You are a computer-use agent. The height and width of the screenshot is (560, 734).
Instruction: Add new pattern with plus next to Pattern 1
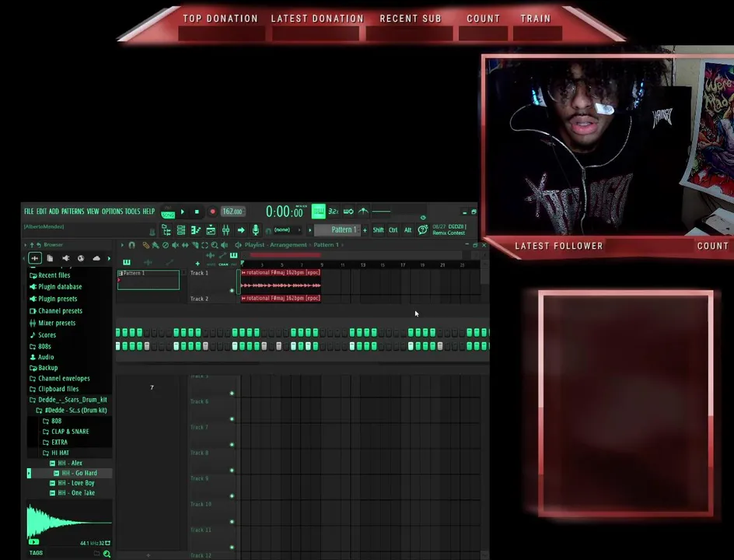(365, 230)
